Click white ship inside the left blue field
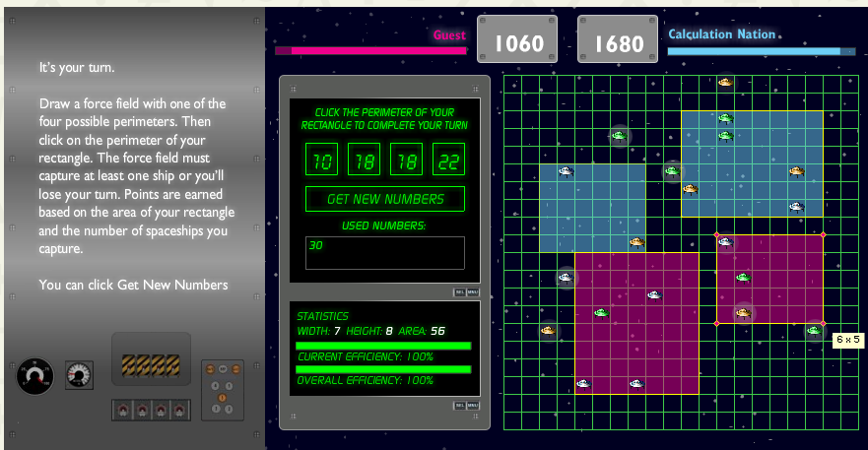This screenshot has width=868, height=450. pyautogui.click(x=567, y=171)
